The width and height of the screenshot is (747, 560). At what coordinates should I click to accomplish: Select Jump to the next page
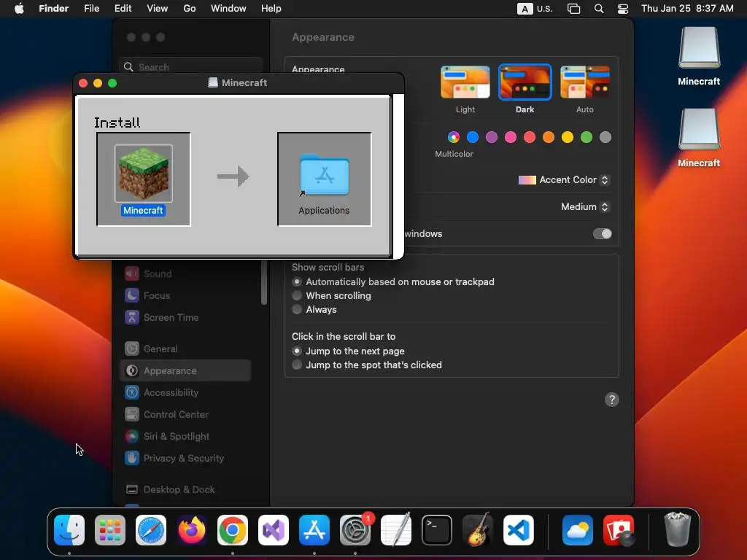pos(297,351)
